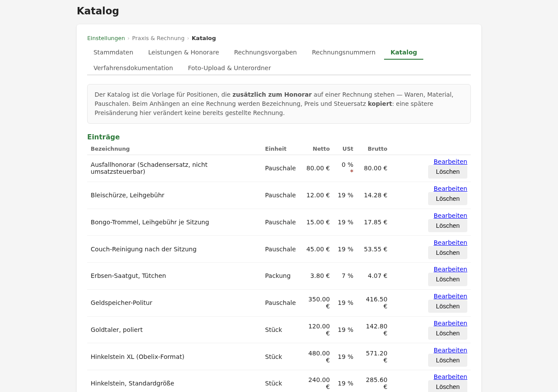Click the USt column header

pos(348,149)
